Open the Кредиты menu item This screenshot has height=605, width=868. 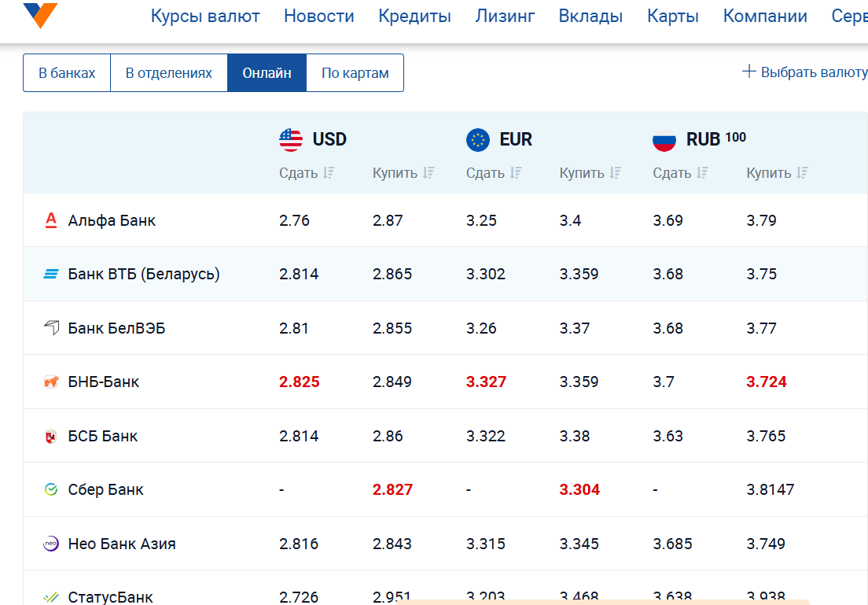point(414,16)
